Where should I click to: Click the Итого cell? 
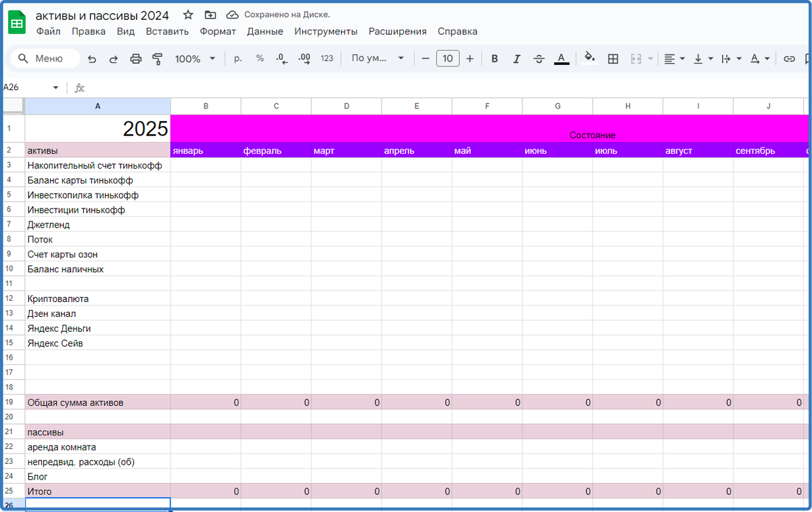[x=97, y=491]
